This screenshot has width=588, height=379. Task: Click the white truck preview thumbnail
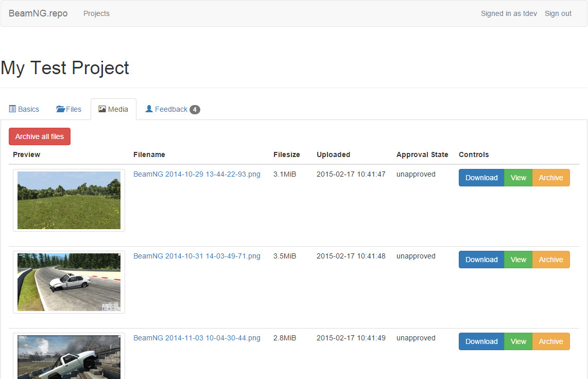[x=69, y=356]
